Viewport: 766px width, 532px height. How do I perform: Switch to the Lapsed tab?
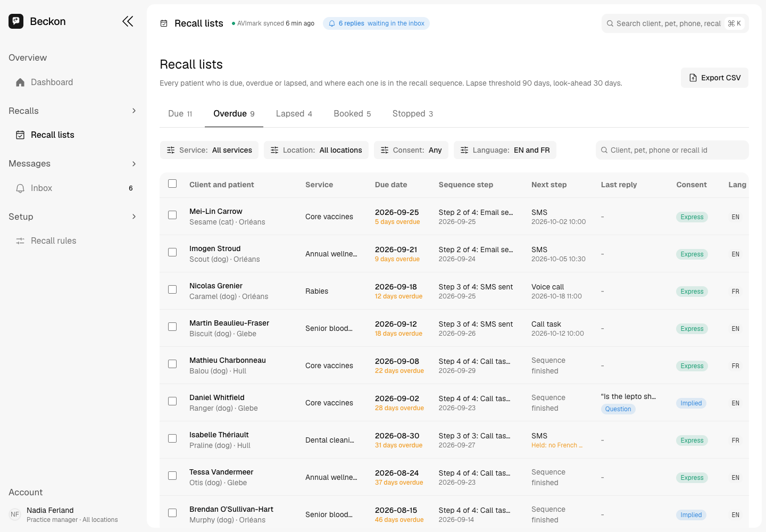[294, 114]
